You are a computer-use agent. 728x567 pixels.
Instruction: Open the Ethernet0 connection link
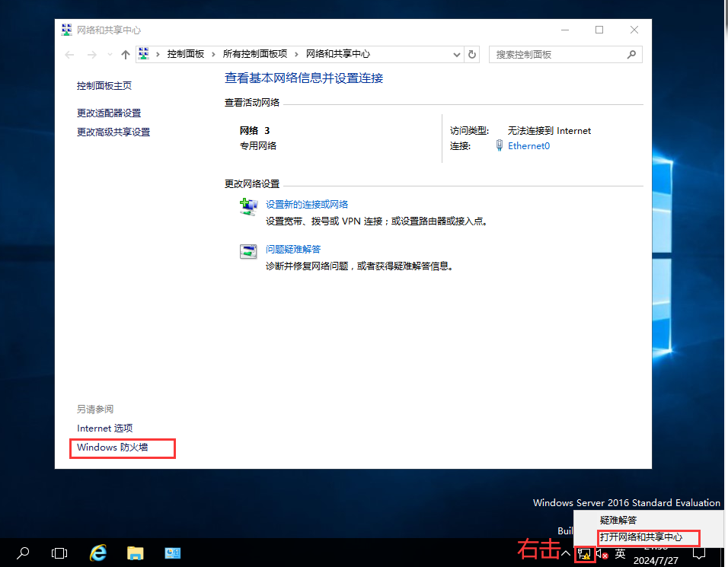click(x=528, y=146)
